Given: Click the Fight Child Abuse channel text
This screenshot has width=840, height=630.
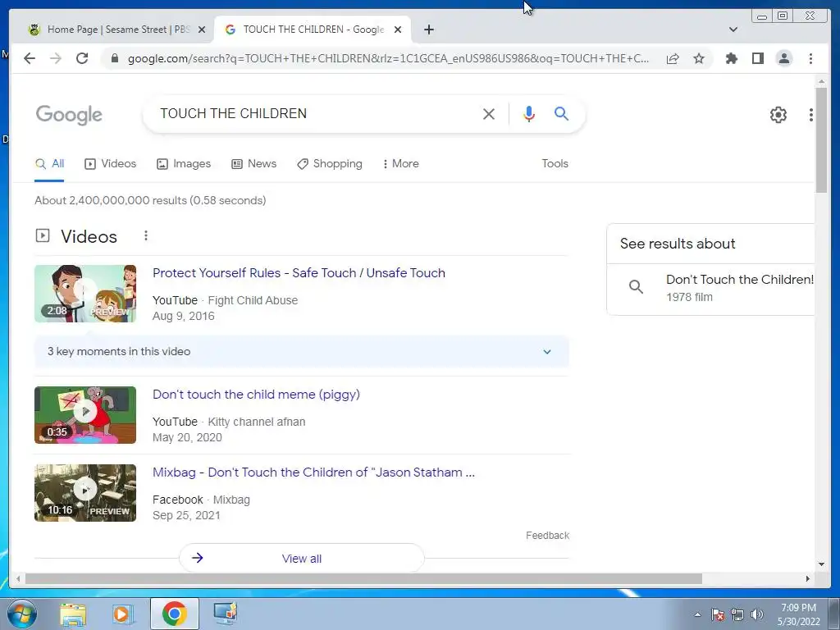Looking at the screenshot, I should point(253,300).
